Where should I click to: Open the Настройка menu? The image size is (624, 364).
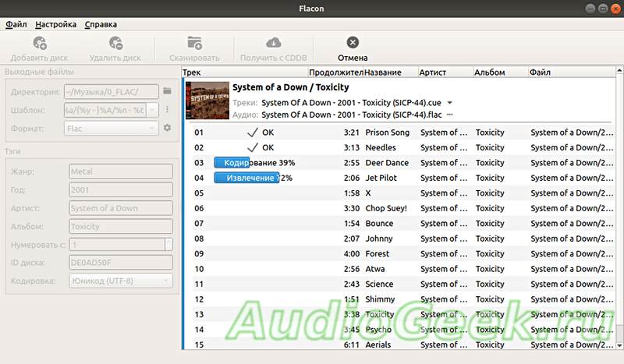coord(55,24)
